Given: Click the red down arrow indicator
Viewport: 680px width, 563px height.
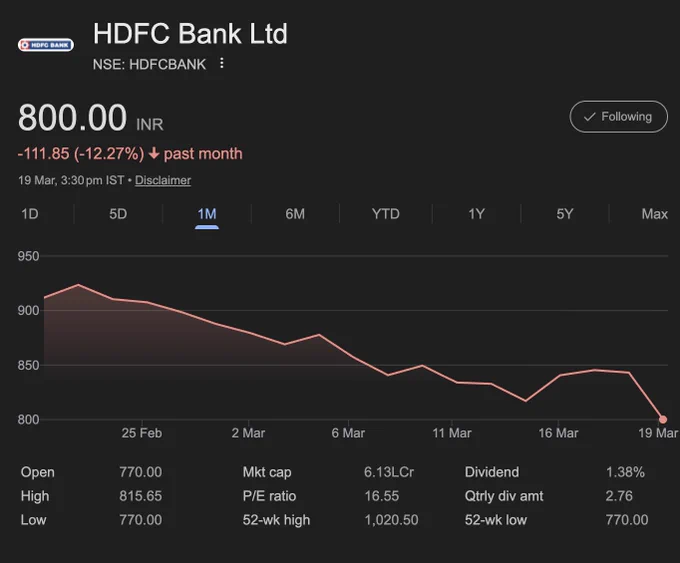Looking at the screenshot, I should coord(154,153).
